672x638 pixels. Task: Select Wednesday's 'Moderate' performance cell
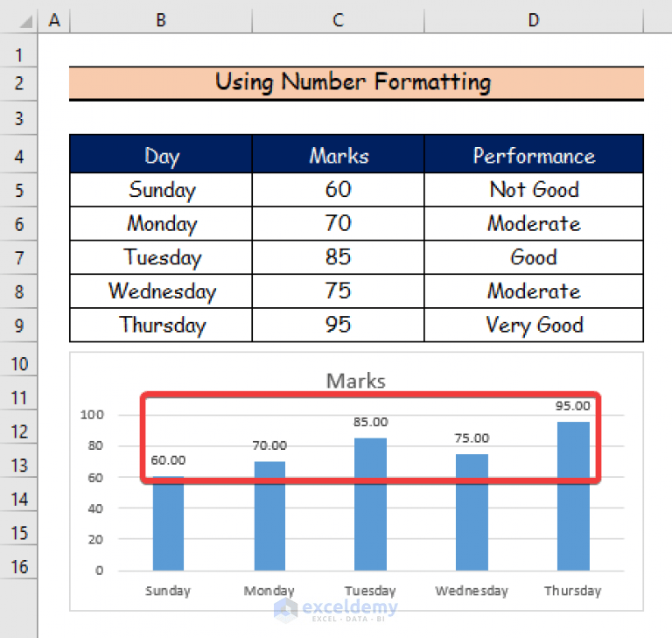point(534,291)
